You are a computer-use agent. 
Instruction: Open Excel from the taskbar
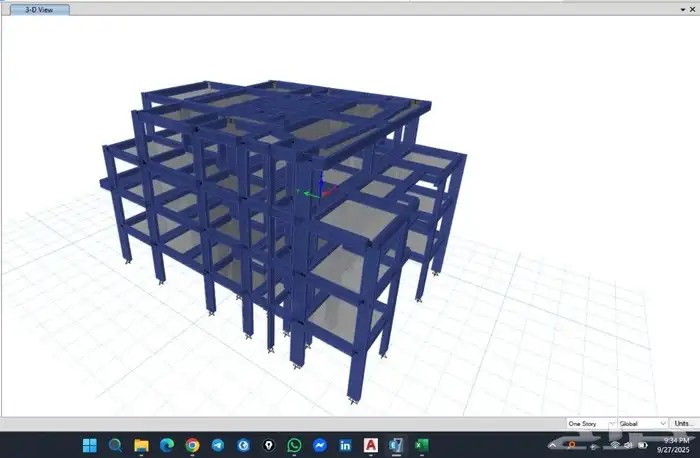pos(422,445)
